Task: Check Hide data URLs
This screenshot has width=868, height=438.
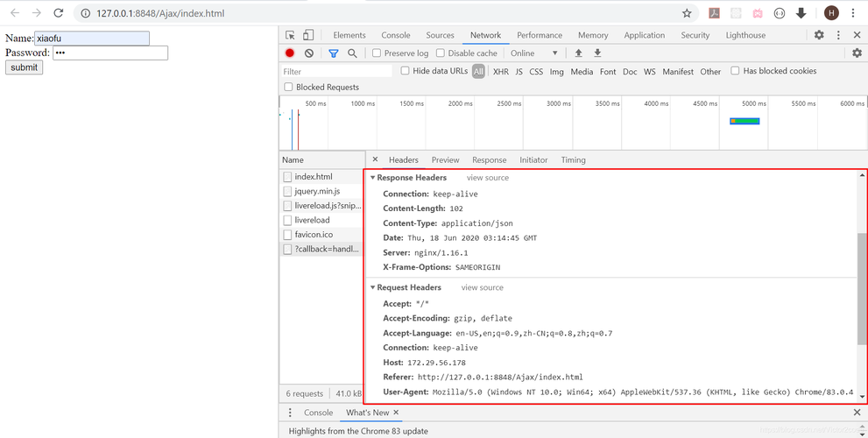Action: pyautogui.click(x=406, y=71)
